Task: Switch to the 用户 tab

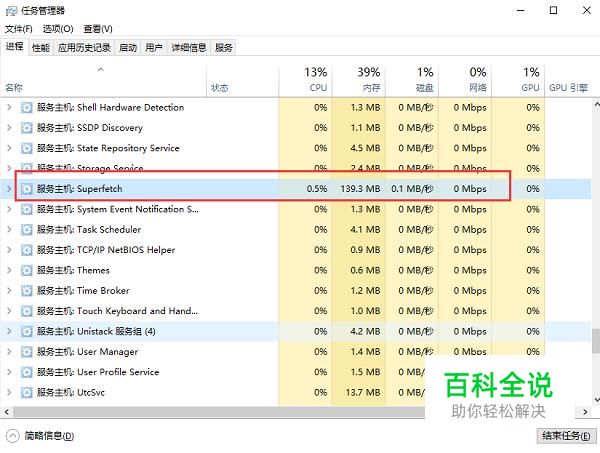Action: [154, 48]
